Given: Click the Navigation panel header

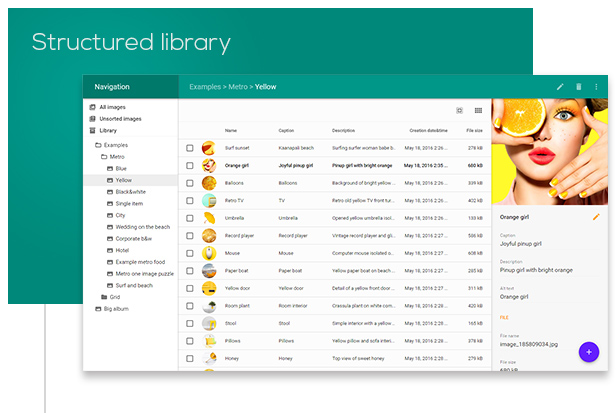Looking at the screenshot, I should coord(131,87).
